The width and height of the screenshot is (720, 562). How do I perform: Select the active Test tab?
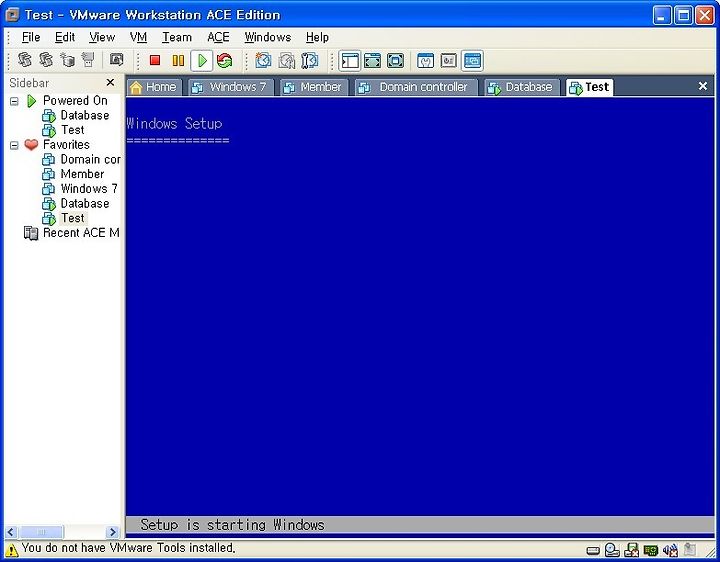point(590,87)
